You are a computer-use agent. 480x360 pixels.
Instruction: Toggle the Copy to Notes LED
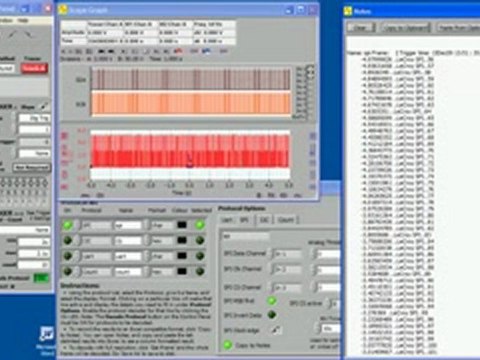[228, 345]
